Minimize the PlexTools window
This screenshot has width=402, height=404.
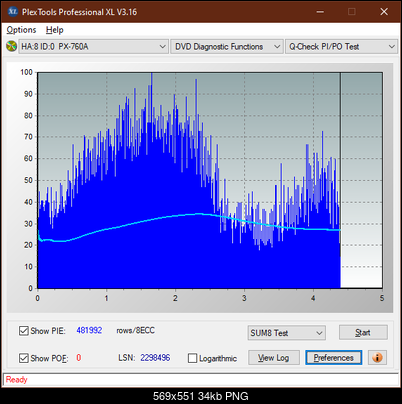tap(320, 12)
